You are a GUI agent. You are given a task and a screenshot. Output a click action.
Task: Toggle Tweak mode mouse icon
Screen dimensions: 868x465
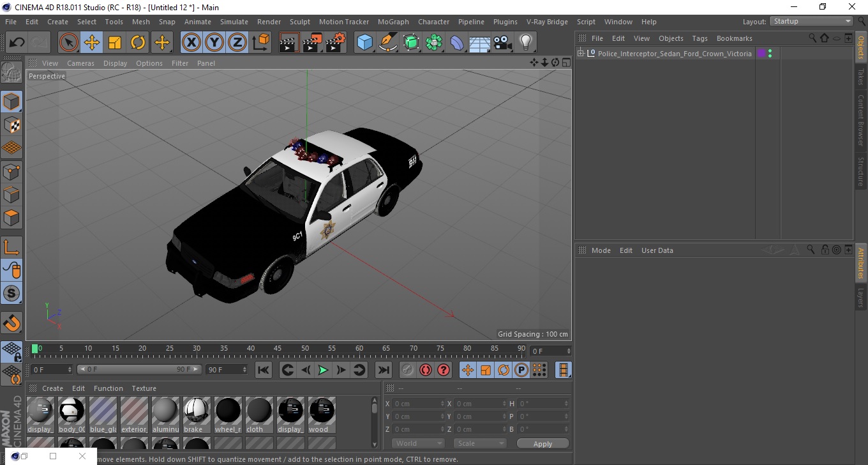[11, 270]
